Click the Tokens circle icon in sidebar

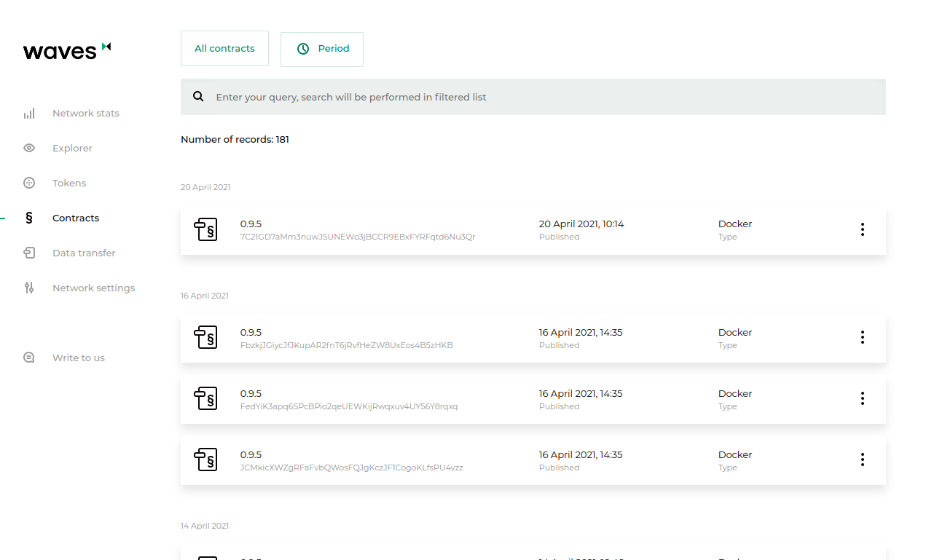point(29,184)
